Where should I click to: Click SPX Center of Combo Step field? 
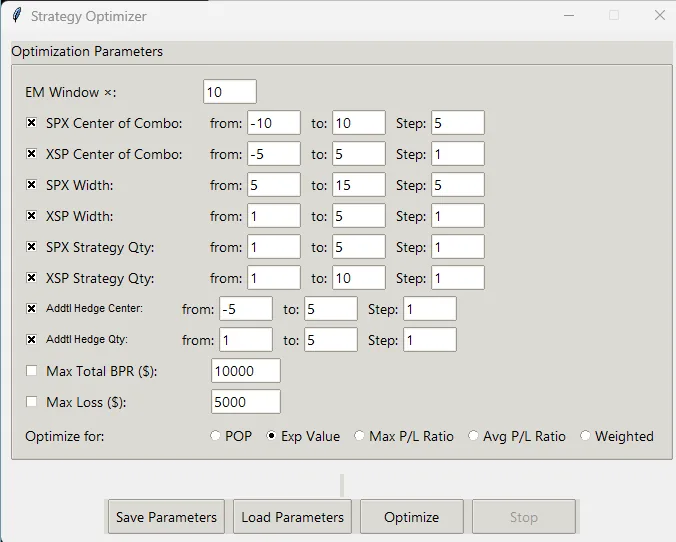coord(458,123)
